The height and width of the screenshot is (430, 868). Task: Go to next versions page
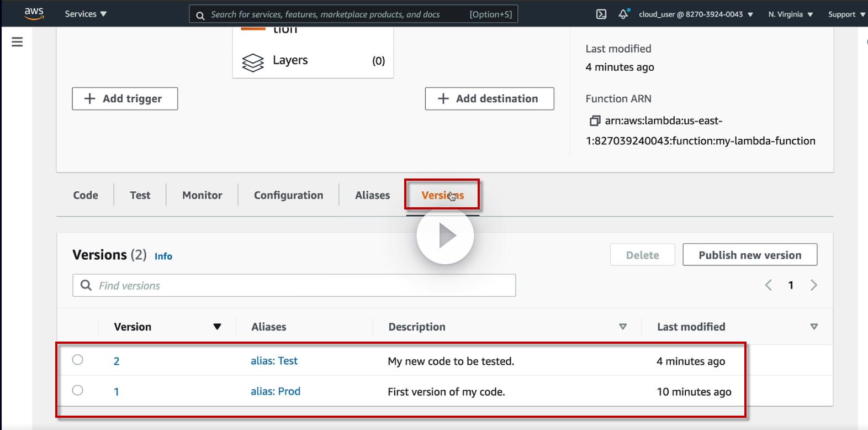click(x=813, y=285)
